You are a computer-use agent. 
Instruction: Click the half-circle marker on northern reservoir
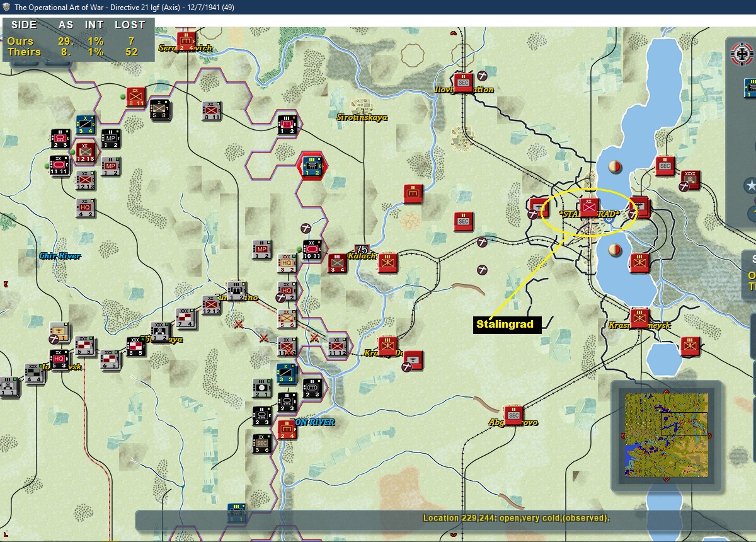(x=615, y=167)
